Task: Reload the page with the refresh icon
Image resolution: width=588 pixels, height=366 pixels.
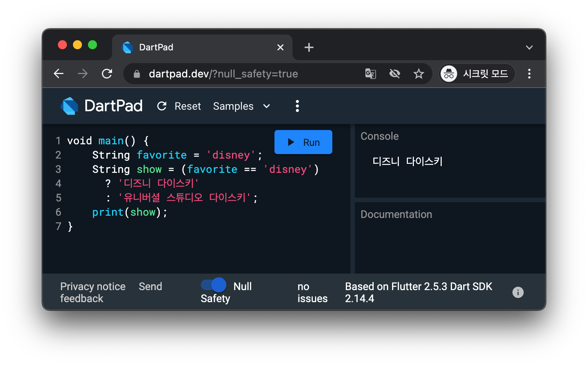Action: point(107,74)
